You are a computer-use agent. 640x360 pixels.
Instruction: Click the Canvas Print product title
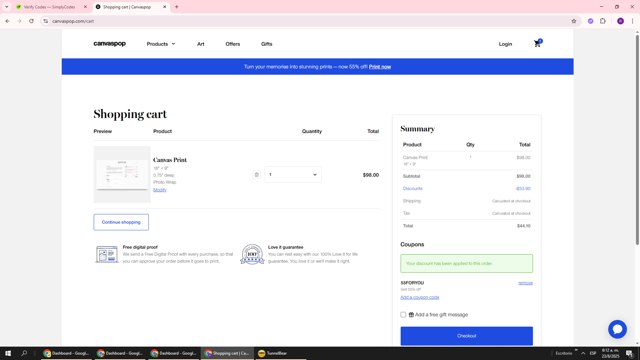(170, 160)
